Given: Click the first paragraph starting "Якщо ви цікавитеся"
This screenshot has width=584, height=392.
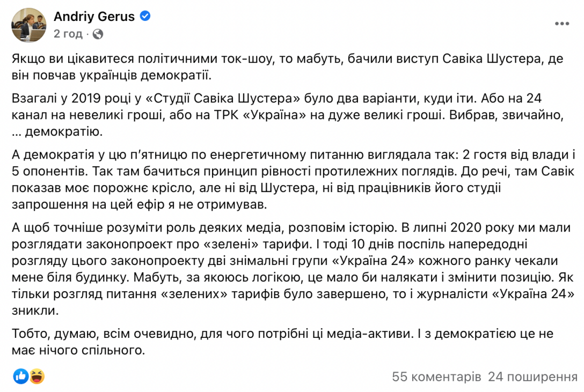Looking at the screenshot, I should [287, 66].
